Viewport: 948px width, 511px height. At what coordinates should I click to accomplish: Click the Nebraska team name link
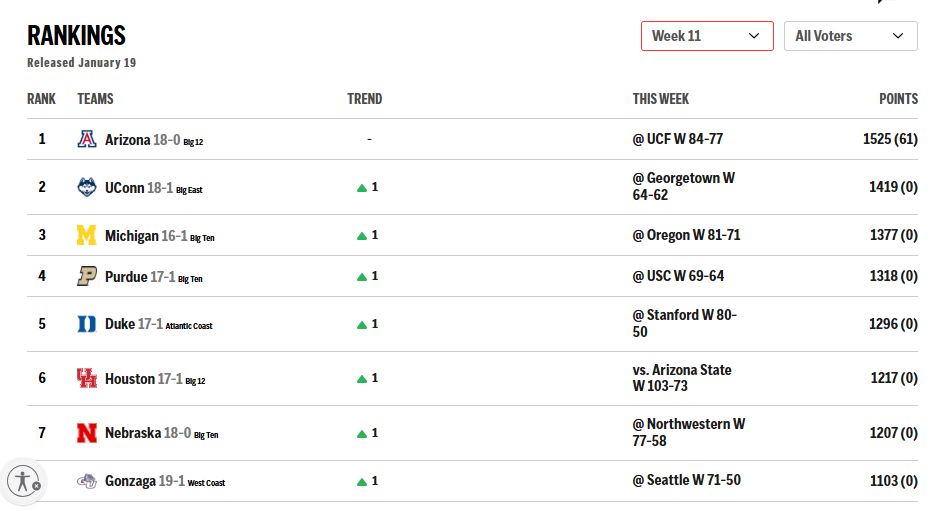coord(132,433)
